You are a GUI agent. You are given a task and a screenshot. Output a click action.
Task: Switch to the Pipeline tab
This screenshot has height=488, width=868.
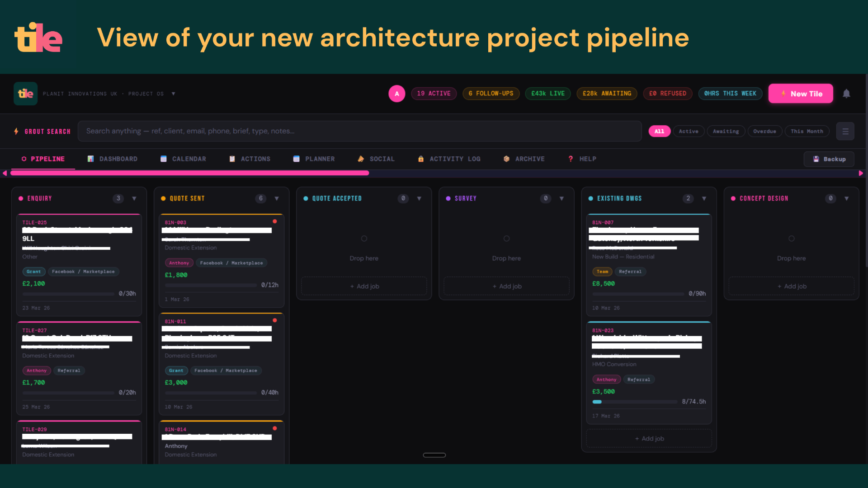click(43, 159)
